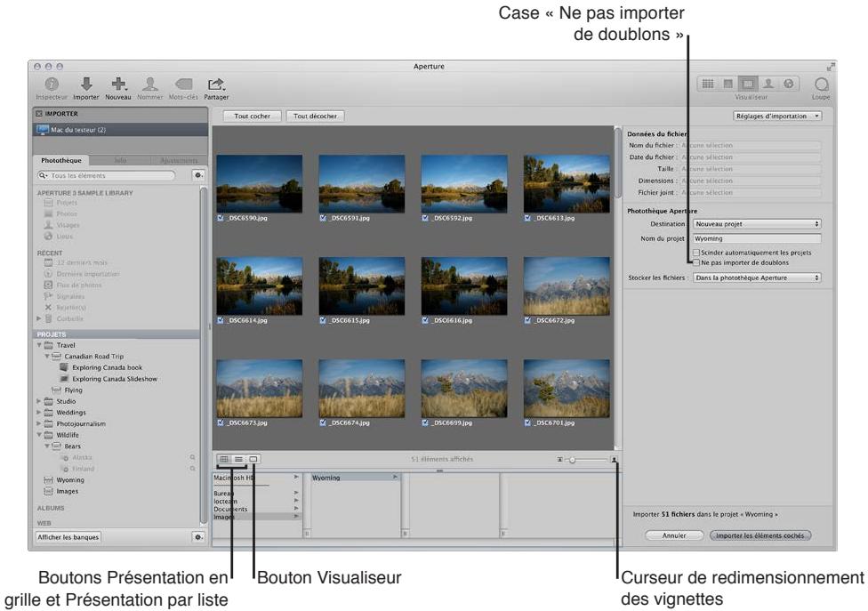Uncheck _DSC6591.jpg checkbox

[x=323, y=218]
